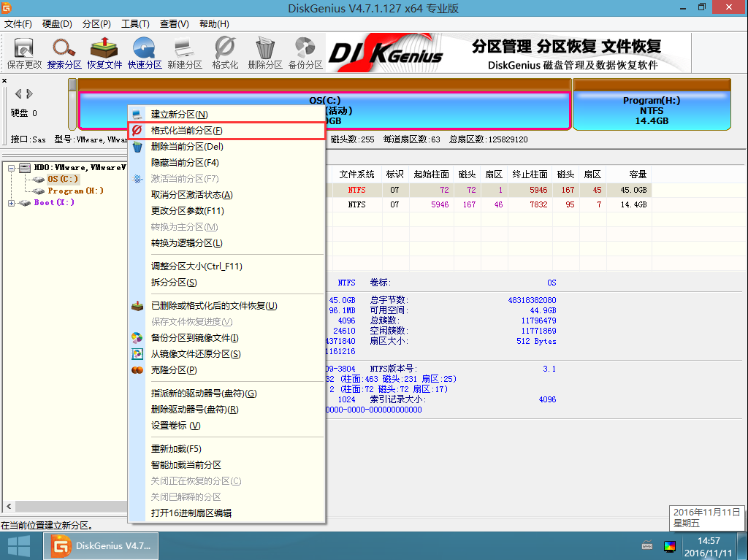Screen dimensions: 748x560
Task: Open the 帮助(H) menu
Action: click(x=214, y=24)
